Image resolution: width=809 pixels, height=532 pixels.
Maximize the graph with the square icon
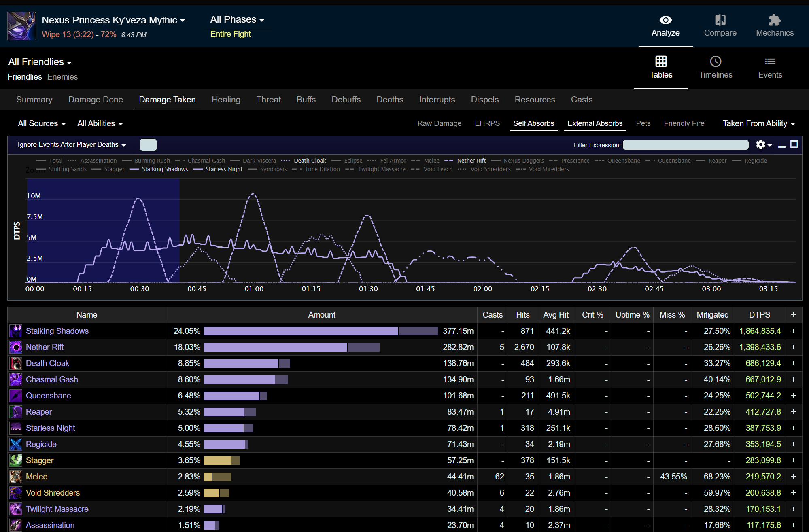[x=794, y=144]
